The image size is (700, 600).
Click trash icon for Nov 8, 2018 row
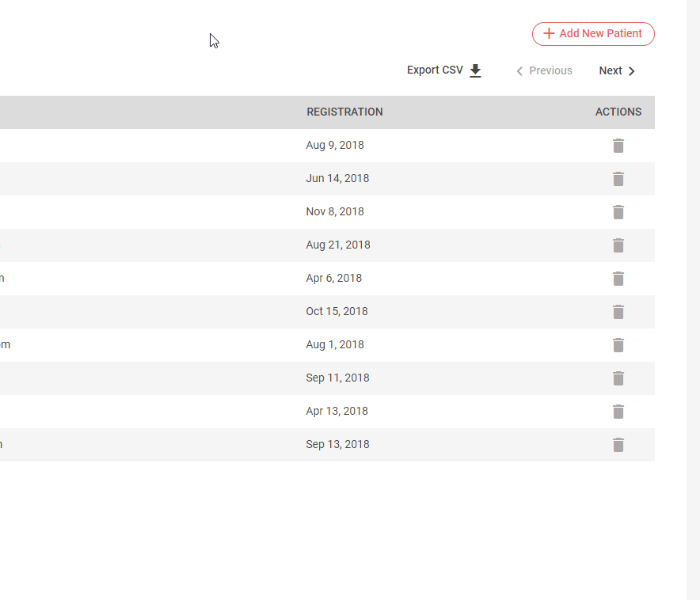coord(618,212)
